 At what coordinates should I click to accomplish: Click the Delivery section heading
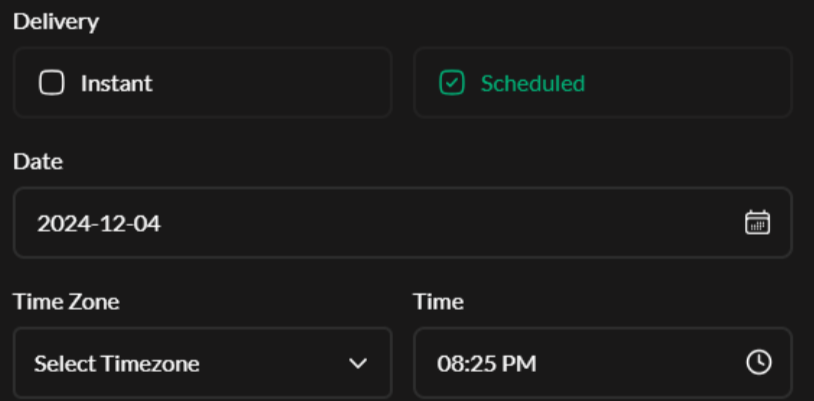point(55,22)
